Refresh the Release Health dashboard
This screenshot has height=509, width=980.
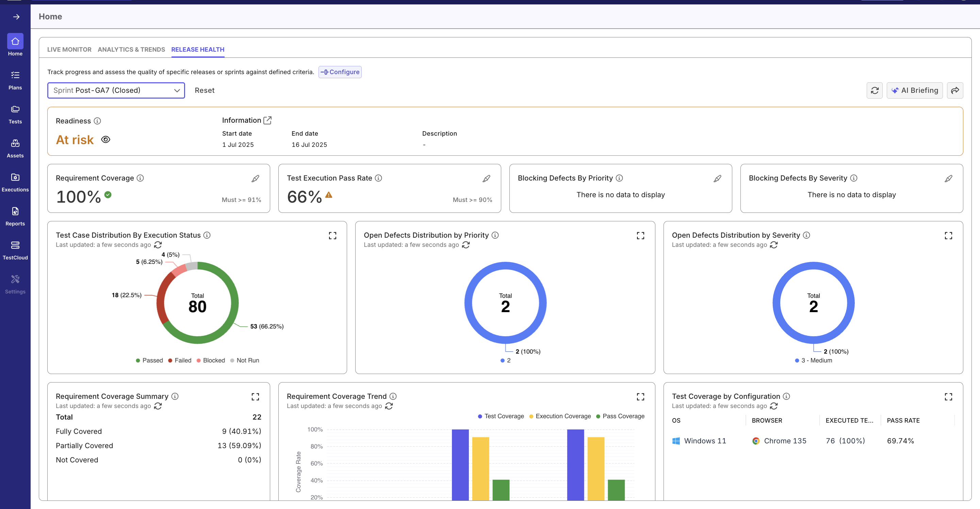pos(875,90)
